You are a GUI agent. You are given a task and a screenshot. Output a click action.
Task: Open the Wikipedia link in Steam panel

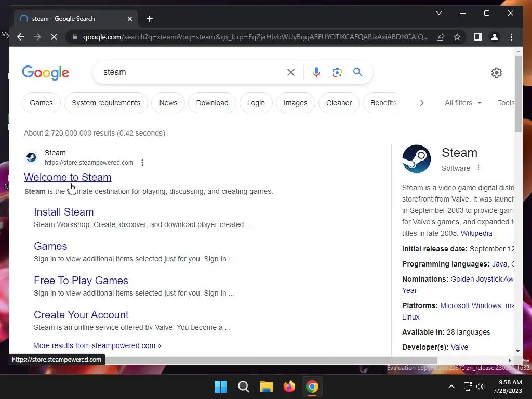[476, 233]
